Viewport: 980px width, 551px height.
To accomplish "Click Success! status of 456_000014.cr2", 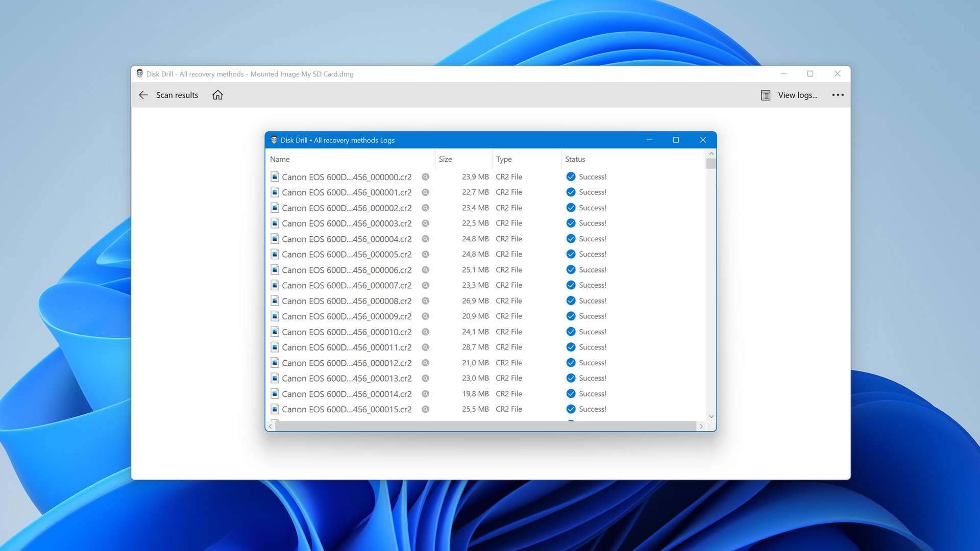I will point(592,394).
